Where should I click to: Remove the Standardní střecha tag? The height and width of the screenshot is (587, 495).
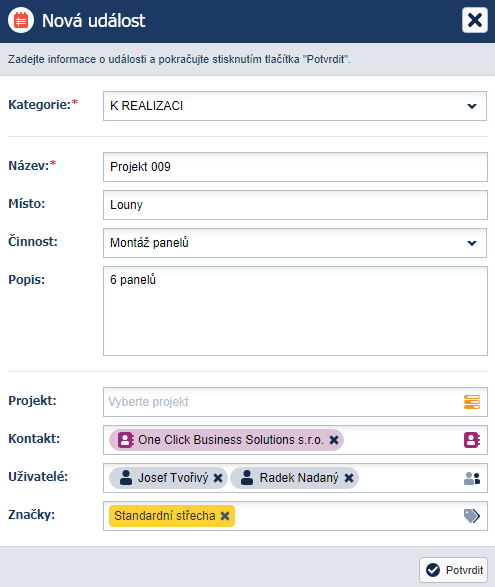225,516
